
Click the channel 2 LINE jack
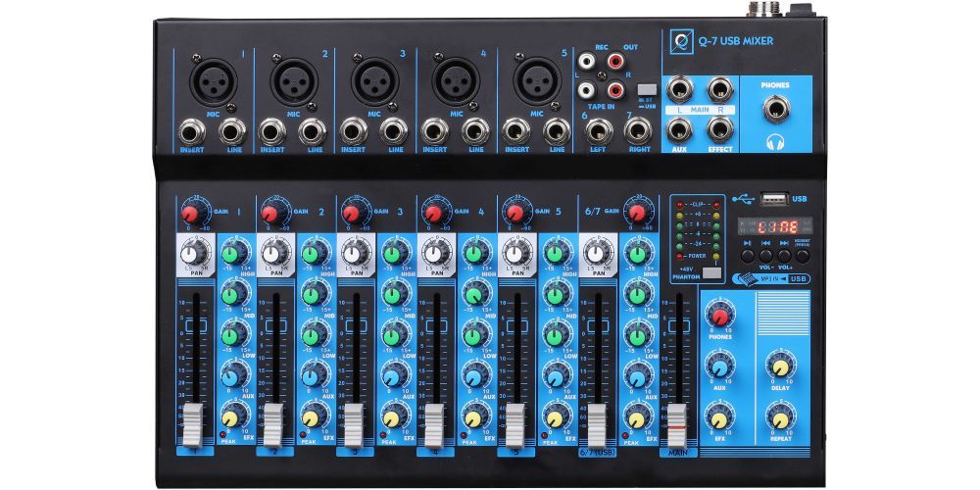312,132
